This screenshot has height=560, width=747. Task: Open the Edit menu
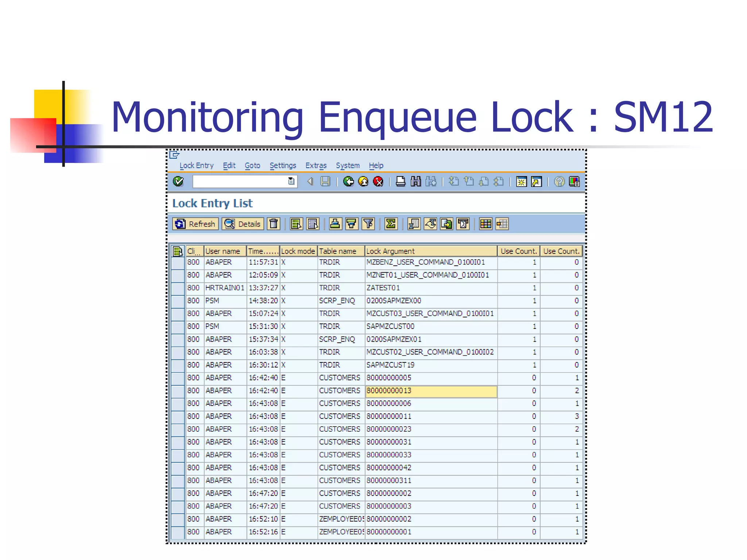(229, 166)
